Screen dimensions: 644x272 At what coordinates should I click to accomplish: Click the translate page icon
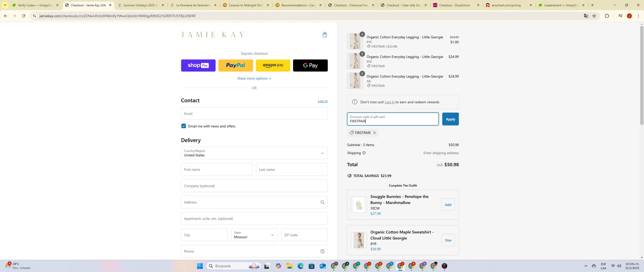point(586,16)
